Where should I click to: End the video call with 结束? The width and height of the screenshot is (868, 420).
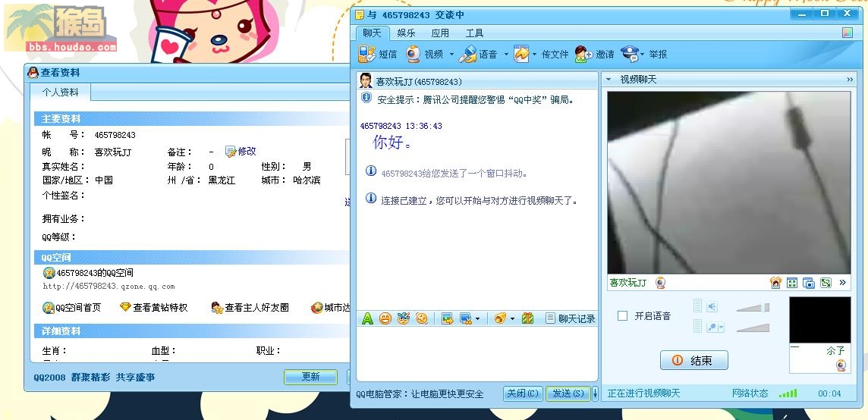[x=694, y=360]
